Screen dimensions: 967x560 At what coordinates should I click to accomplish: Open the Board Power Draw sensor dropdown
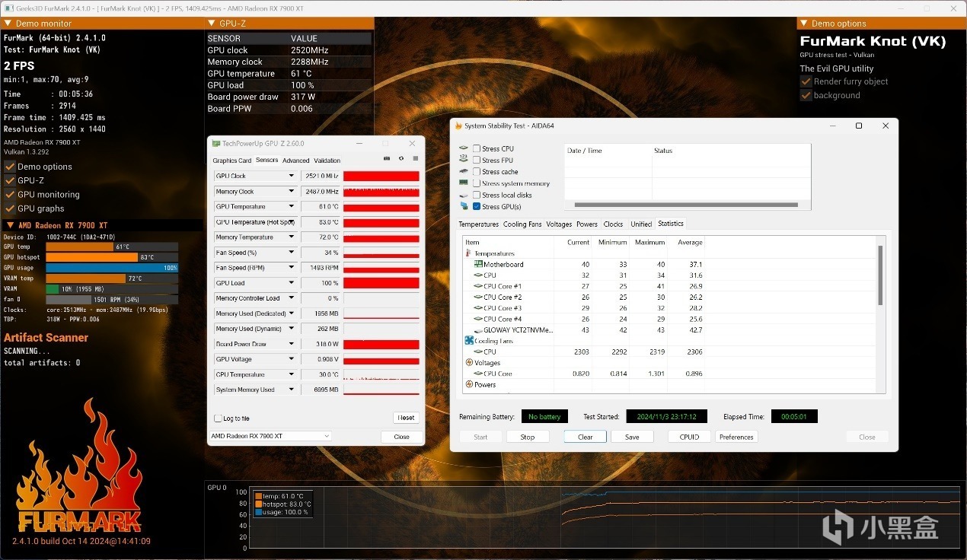(x=291, y=344)
